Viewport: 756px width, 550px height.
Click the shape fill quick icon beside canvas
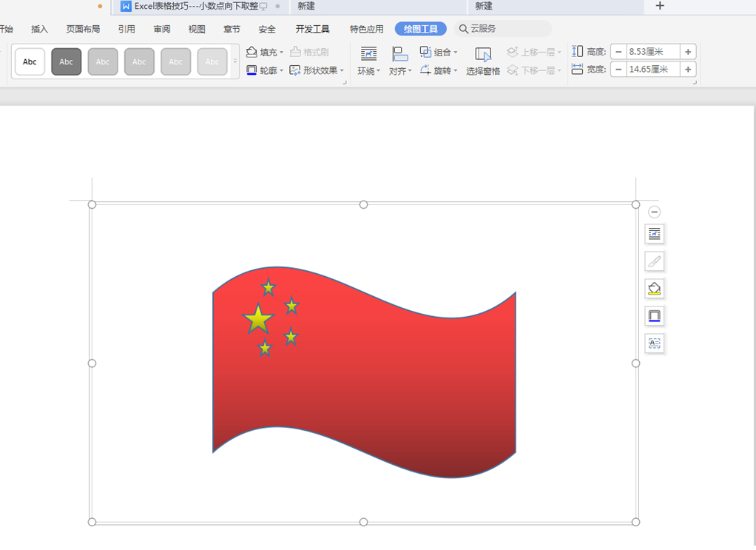pos(654,289)
